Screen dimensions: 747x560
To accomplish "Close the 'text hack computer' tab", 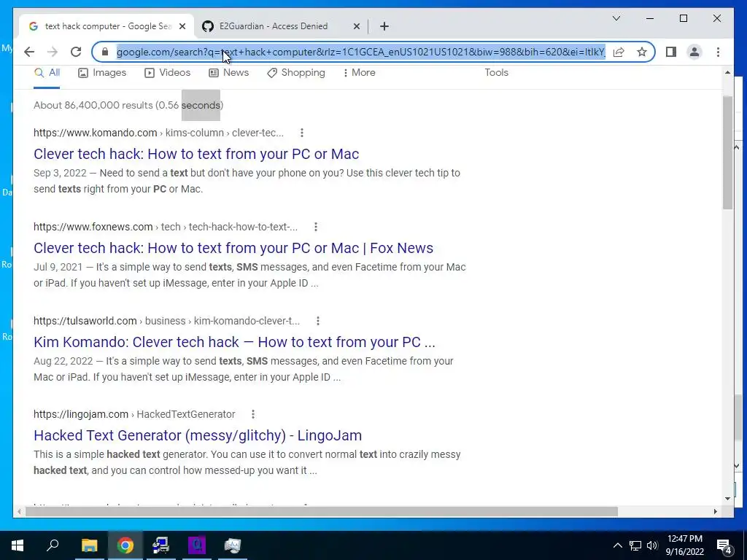I will (x=182, y=26).
